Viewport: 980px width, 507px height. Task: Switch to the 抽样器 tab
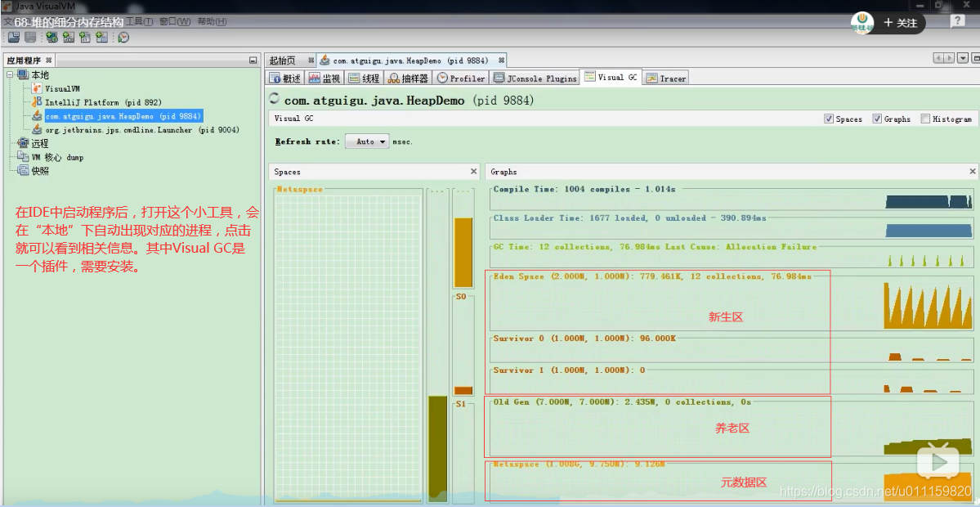[x=409, y=79]
